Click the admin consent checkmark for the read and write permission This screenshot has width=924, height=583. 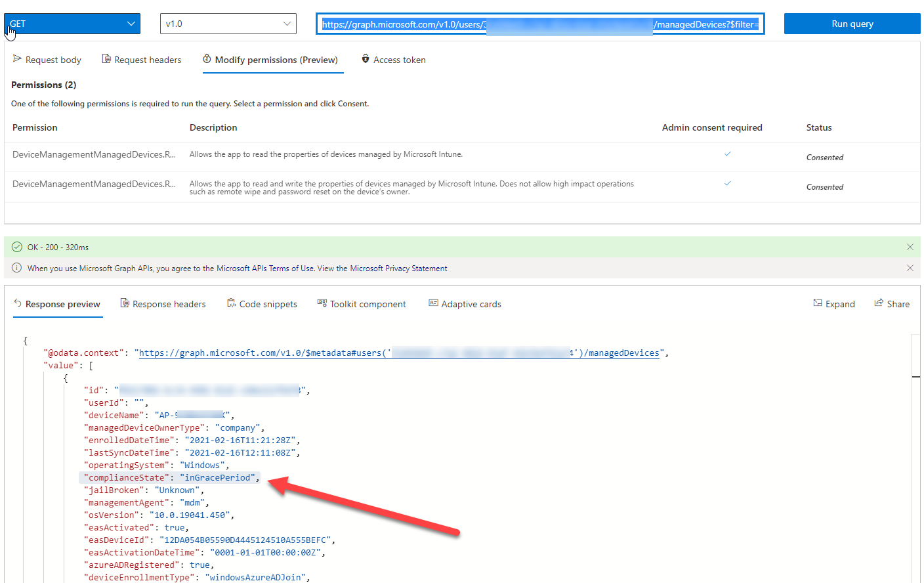point(727,183)
